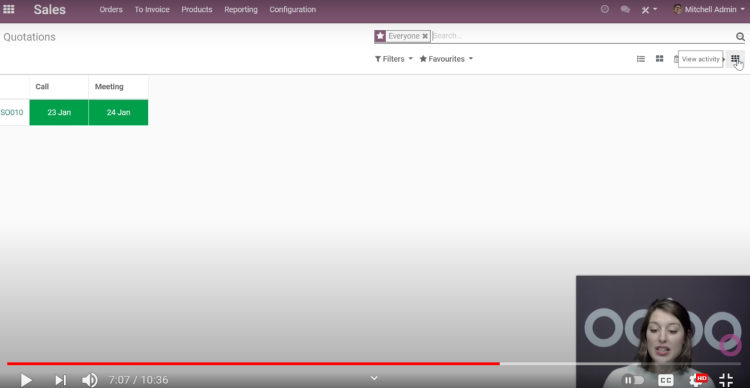This screenshot has height=388, width=750.
Task: Open video settings gear
Action: 697,380
